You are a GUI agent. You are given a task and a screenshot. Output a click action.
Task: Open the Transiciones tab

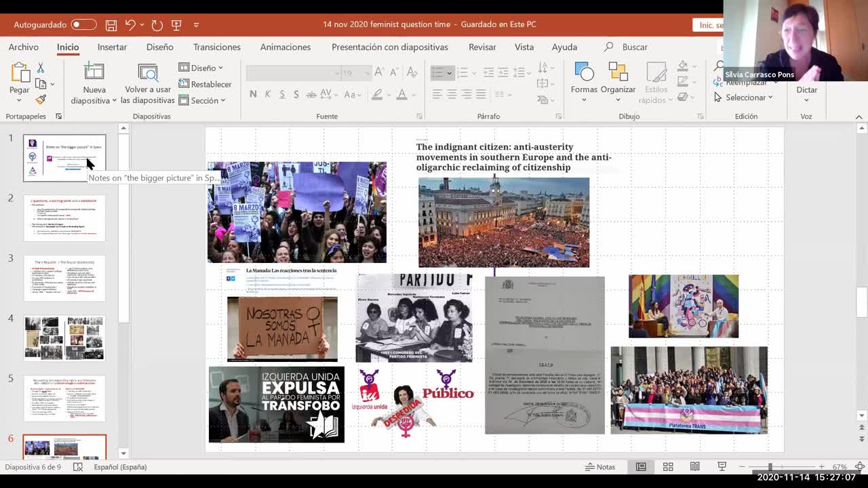tap(217, 47)
